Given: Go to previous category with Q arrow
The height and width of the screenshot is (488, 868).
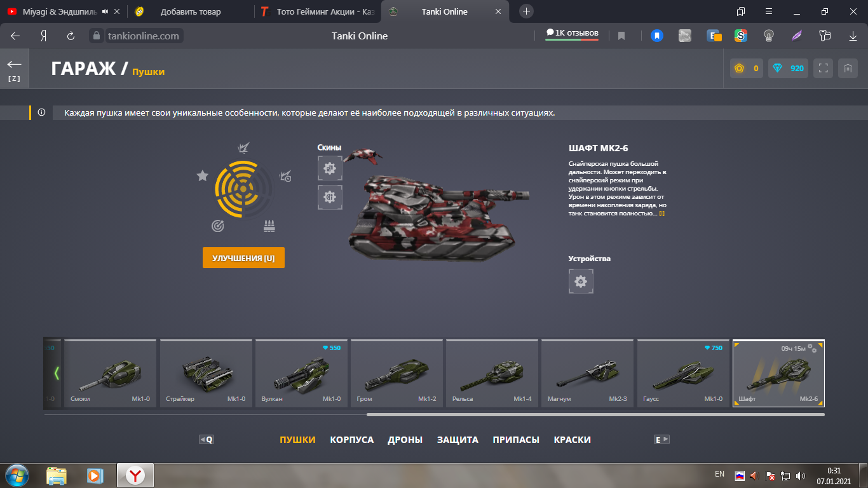Looking at the screenshot, I should [206, 439].
